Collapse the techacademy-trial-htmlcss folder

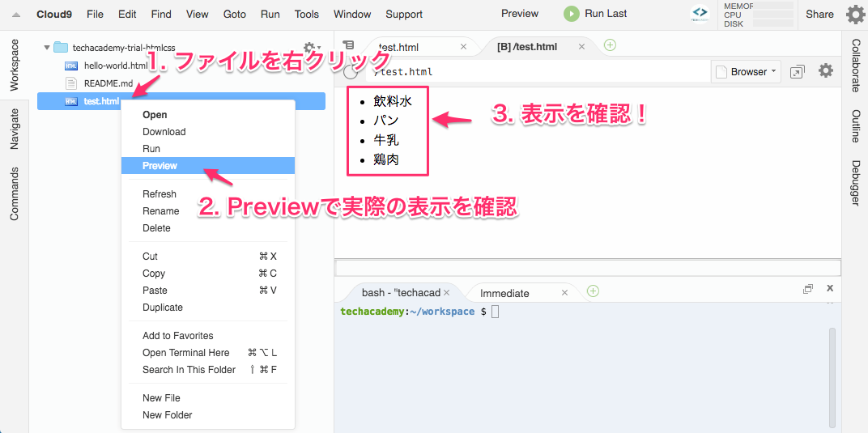click(46, 48)
